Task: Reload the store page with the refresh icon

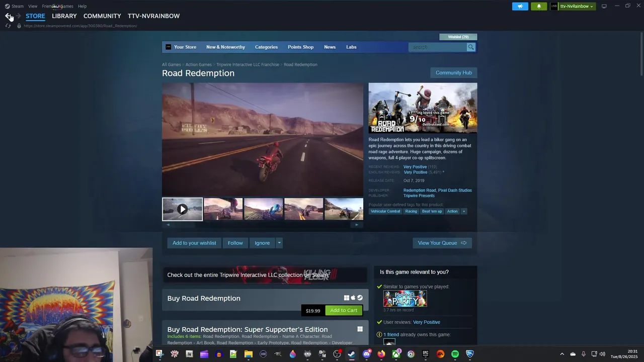Action: click(x=8, y=26)
